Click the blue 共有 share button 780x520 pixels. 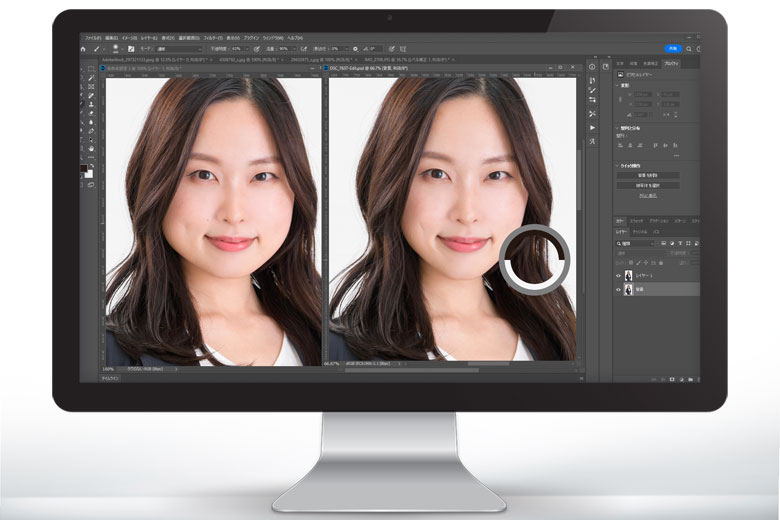[673, 47]
